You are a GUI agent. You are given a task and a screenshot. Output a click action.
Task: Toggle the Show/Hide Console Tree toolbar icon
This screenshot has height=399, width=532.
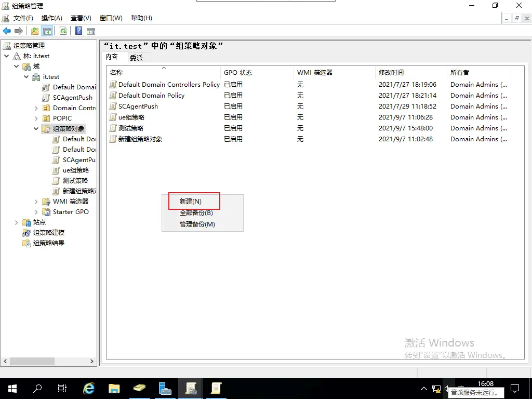(x=47, y=31)
